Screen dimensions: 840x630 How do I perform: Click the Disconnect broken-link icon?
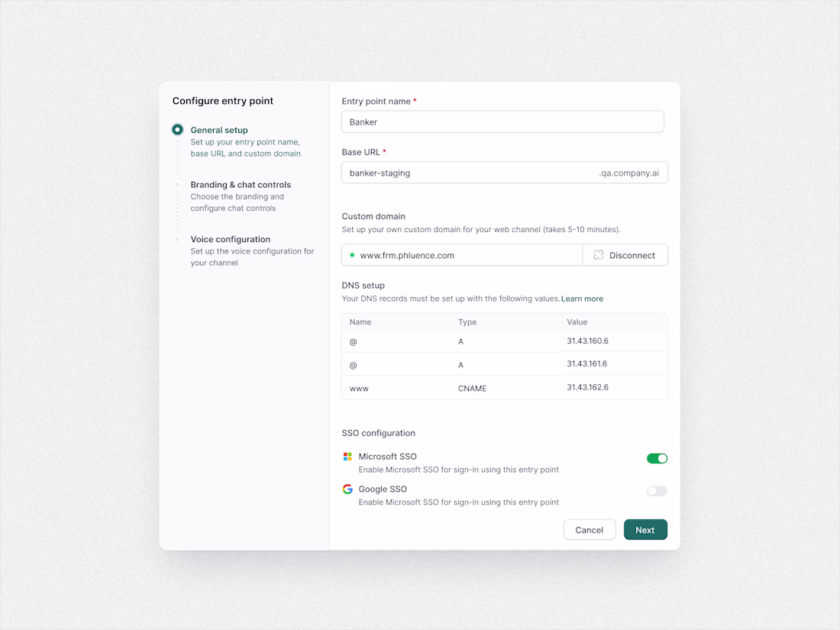point(598,256)
